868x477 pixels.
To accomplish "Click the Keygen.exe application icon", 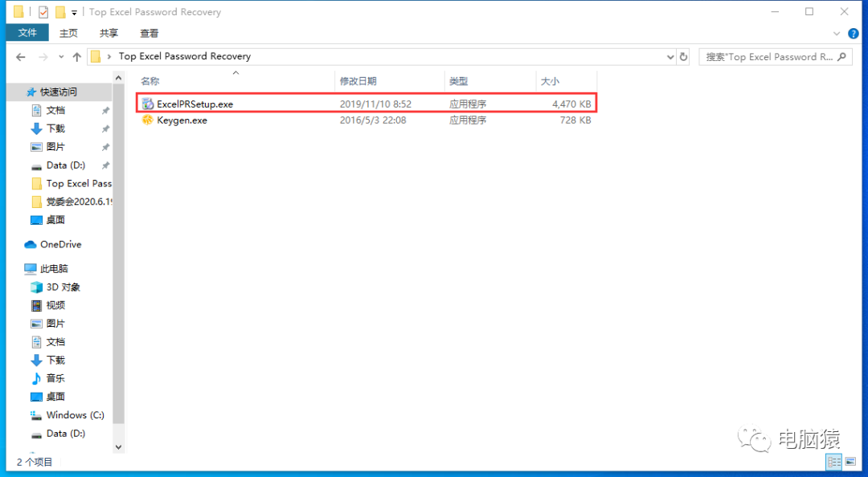I will tap(147, 120).
